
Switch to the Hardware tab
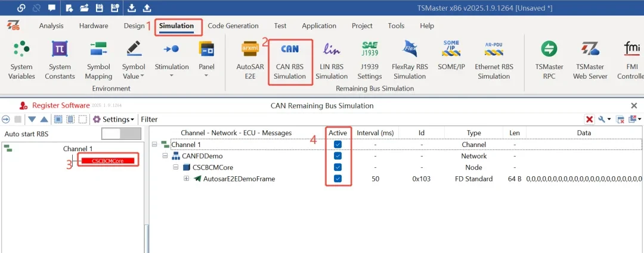94,26
